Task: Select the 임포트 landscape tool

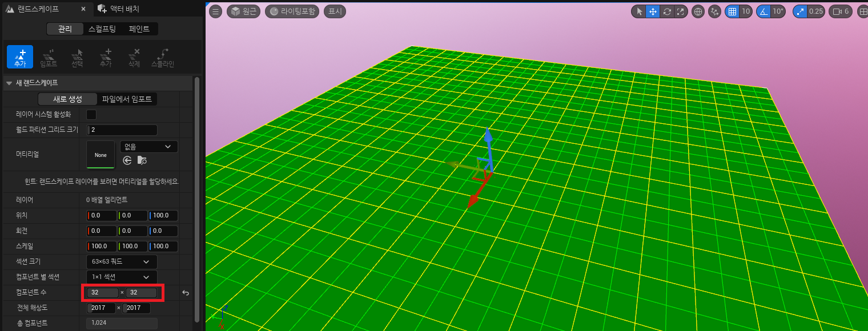Action: [49, 57]
